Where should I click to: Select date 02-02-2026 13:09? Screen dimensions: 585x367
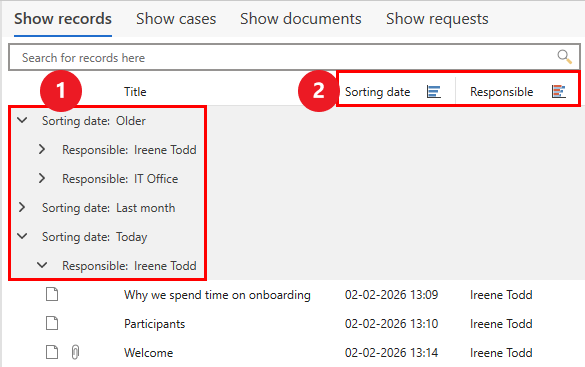391,295
